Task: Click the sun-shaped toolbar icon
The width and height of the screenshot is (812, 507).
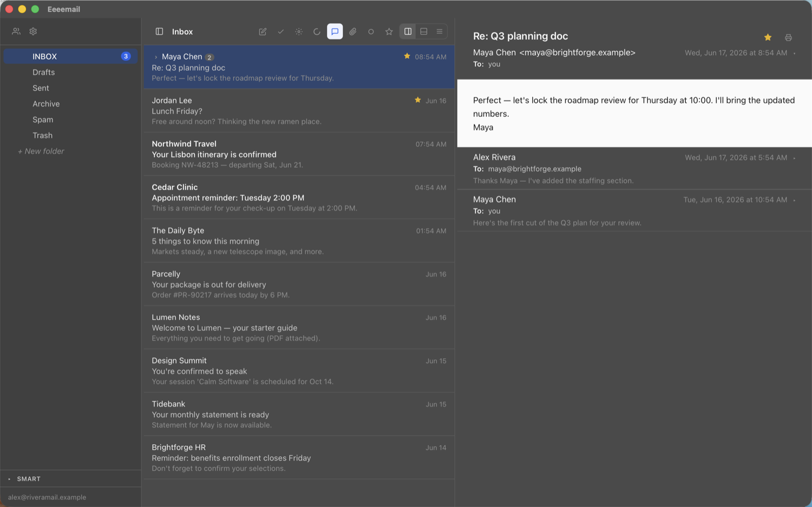Action: [x=299, y=31]
